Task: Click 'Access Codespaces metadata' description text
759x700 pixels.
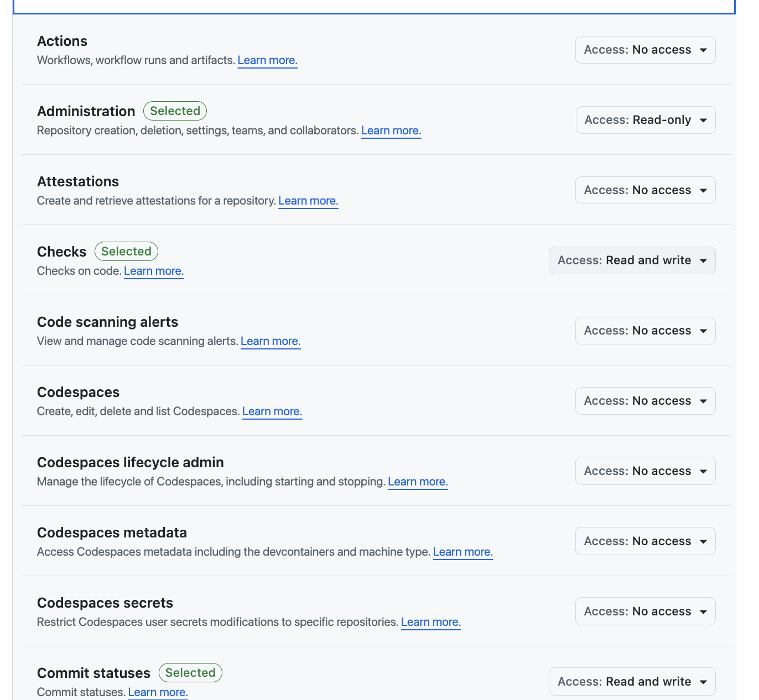Action: point(233,552)
